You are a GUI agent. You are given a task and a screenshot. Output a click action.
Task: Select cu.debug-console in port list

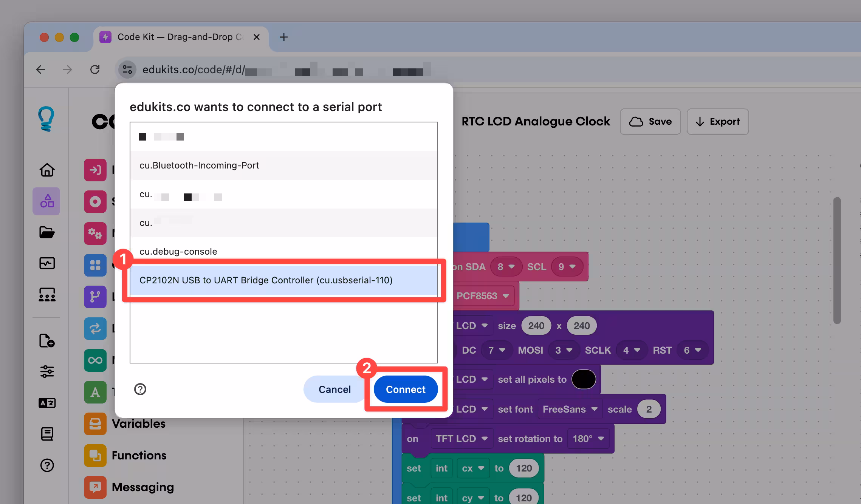284,251
